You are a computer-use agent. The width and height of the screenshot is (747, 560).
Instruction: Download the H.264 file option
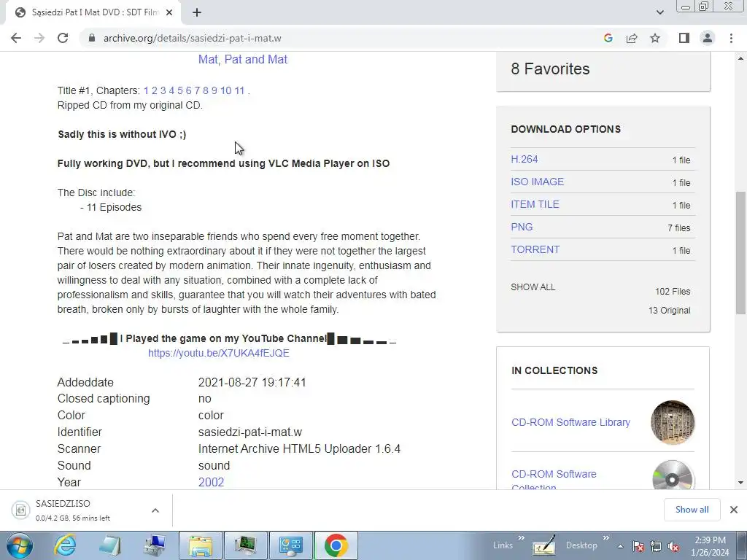point(525,159)
